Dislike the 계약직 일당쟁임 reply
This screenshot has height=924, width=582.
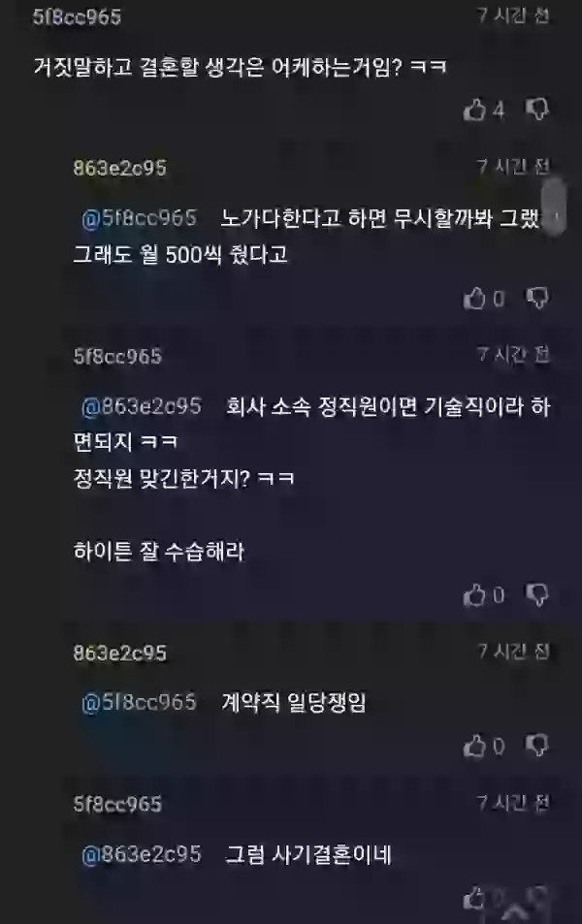tap(537, 746)
